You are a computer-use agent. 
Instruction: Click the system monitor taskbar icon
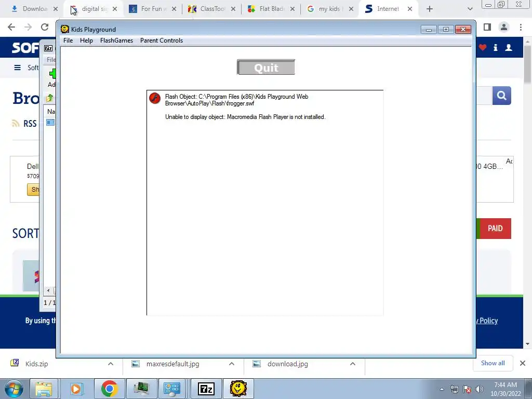[x=141, y=389]
